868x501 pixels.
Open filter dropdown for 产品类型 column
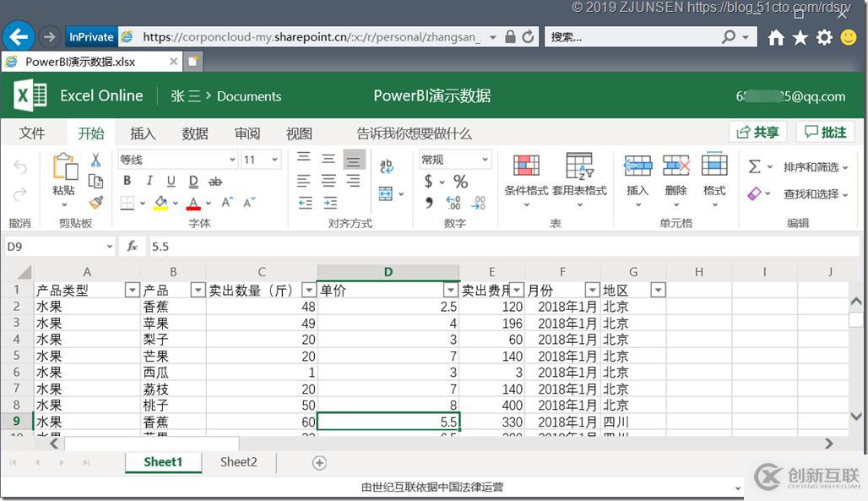coord(132,289)
